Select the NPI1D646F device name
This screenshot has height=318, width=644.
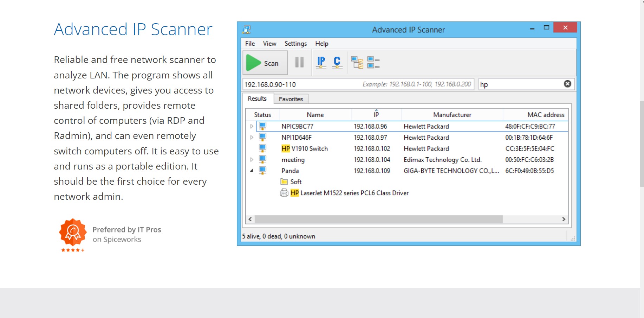coord(297,138)
